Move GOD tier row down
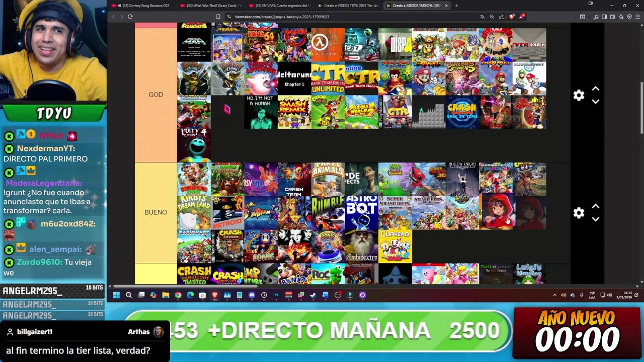 pyautogui.click(x=596, y=102)
